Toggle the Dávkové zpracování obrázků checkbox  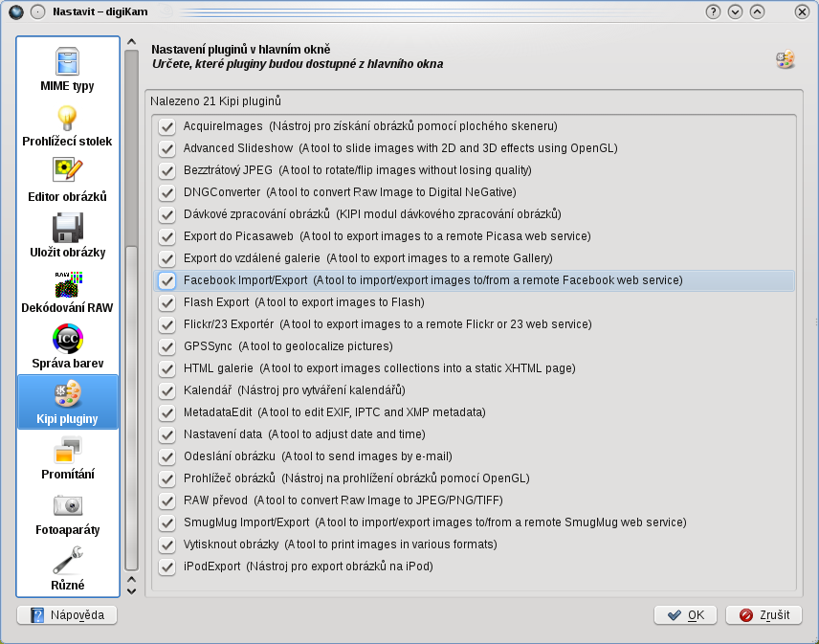(x=167, y=214)
